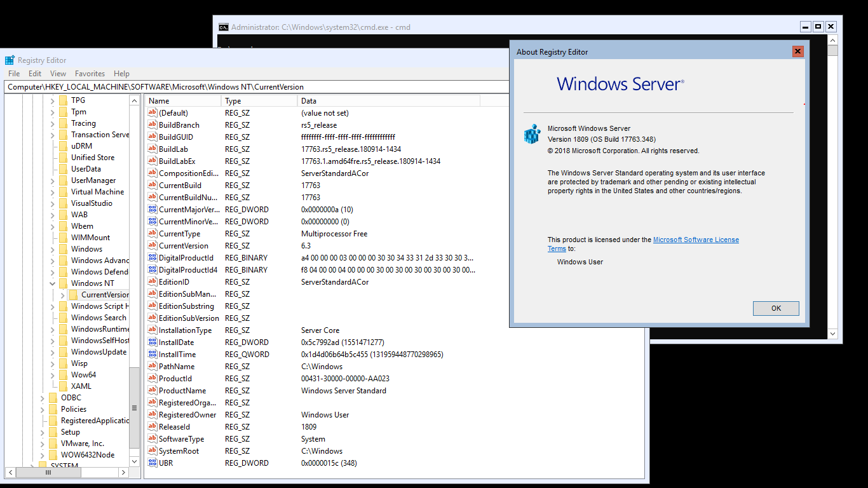868x488 pixels.
Task: Expand the WOW6432Node key arrow
Action: (x=43, y=455)
